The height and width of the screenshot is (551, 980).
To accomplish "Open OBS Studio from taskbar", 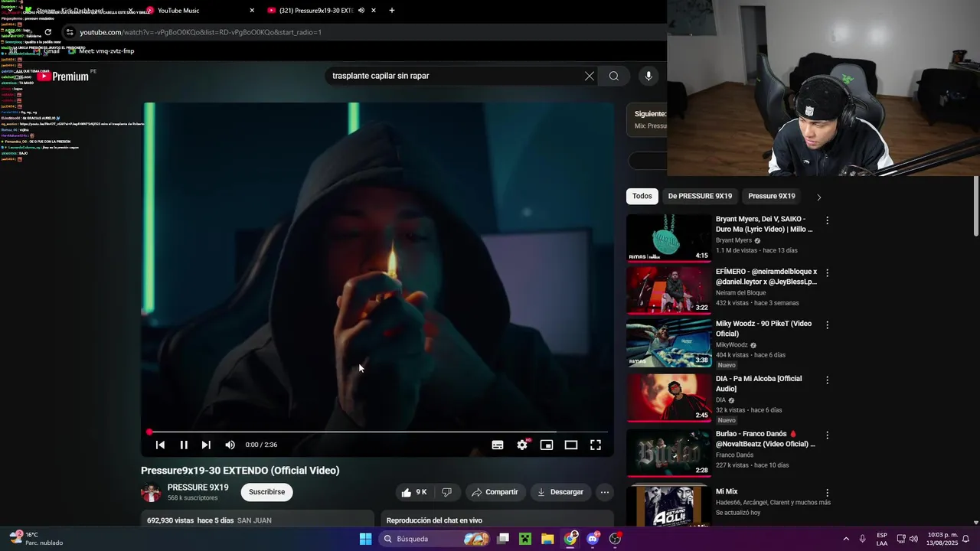I will 615,539.
